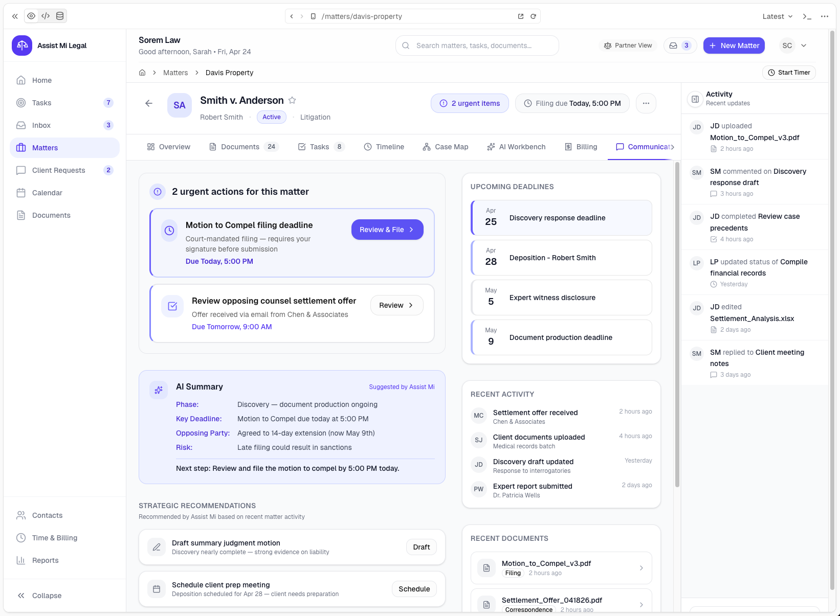This screenshot has width=840, height=616.
Task: Switch to preview mode with the eye icon
Action: (31, 16)
